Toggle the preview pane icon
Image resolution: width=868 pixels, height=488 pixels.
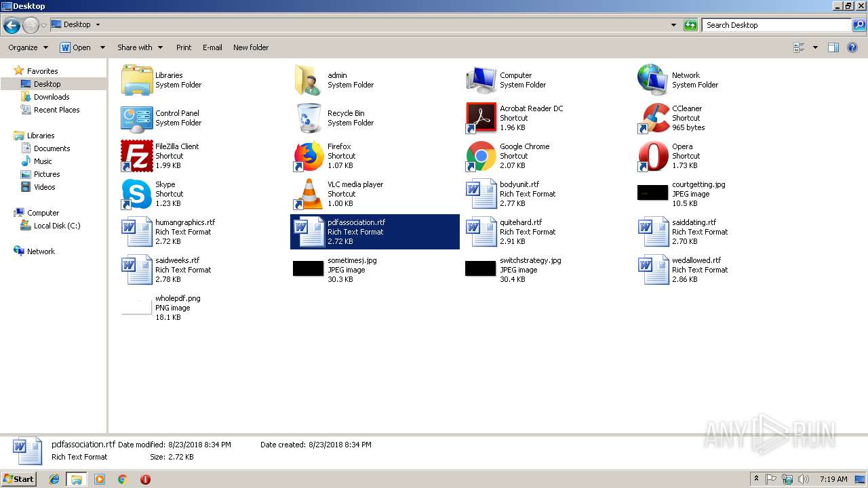[x=833, y=47]
